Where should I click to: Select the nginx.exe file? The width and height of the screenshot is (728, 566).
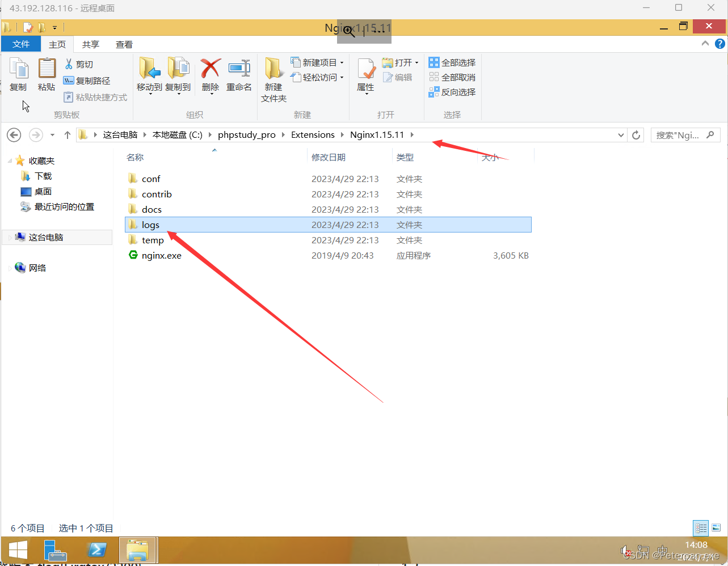pos(328,255)
